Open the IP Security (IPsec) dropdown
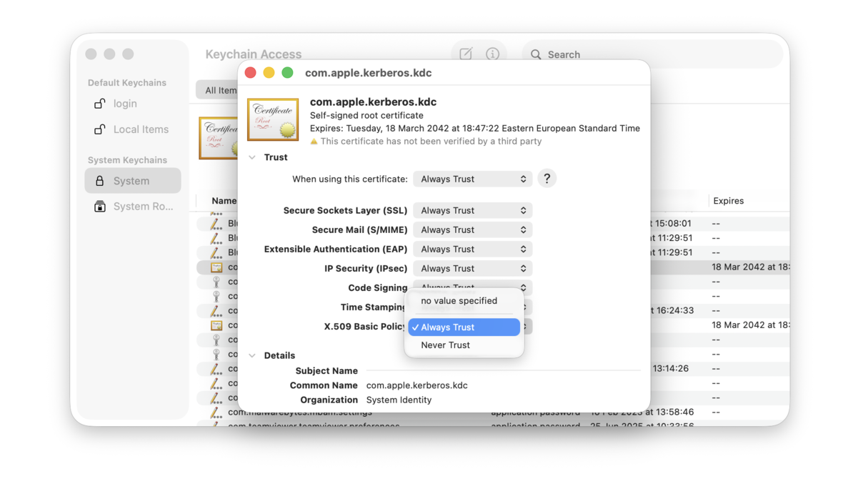 473,268
